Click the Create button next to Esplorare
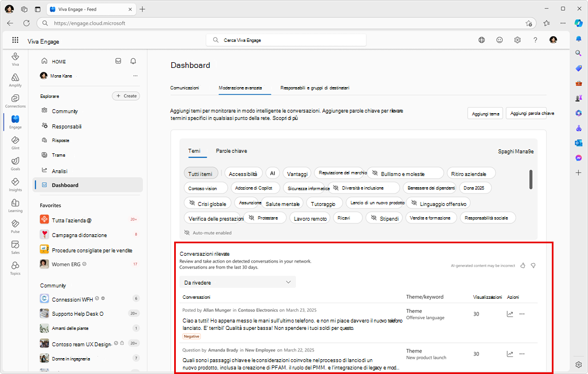This screenshot has width=588, height=374. 126,96
